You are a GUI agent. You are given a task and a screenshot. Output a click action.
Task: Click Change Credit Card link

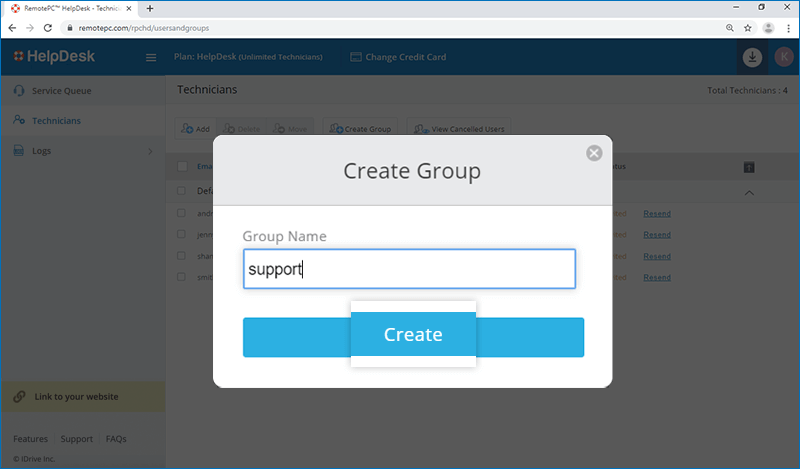pos(397,57)
